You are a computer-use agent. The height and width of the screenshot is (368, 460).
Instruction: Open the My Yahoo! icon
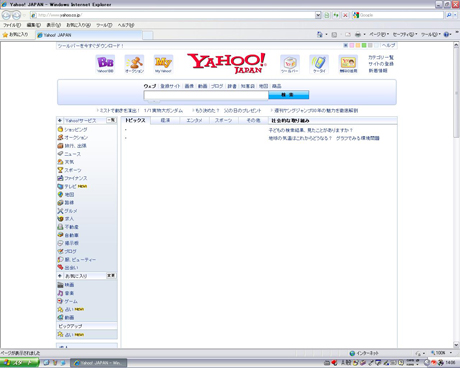click(x=163, y=64)
